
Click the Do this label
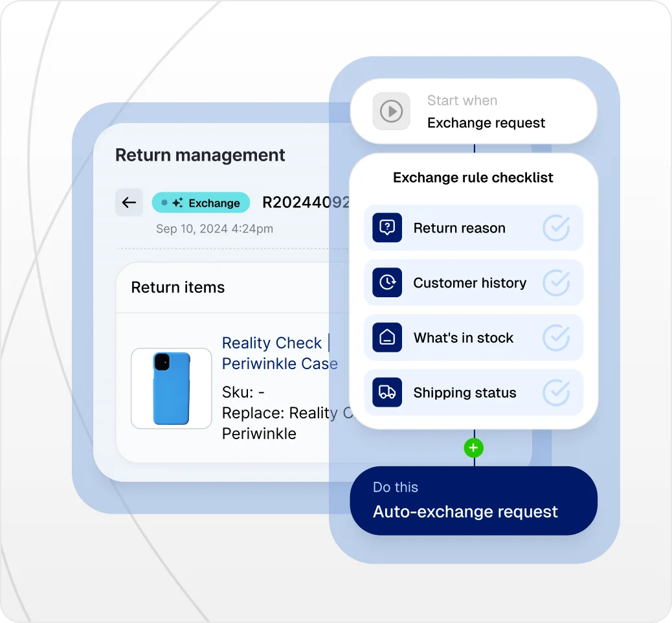[x=395, y=487]
